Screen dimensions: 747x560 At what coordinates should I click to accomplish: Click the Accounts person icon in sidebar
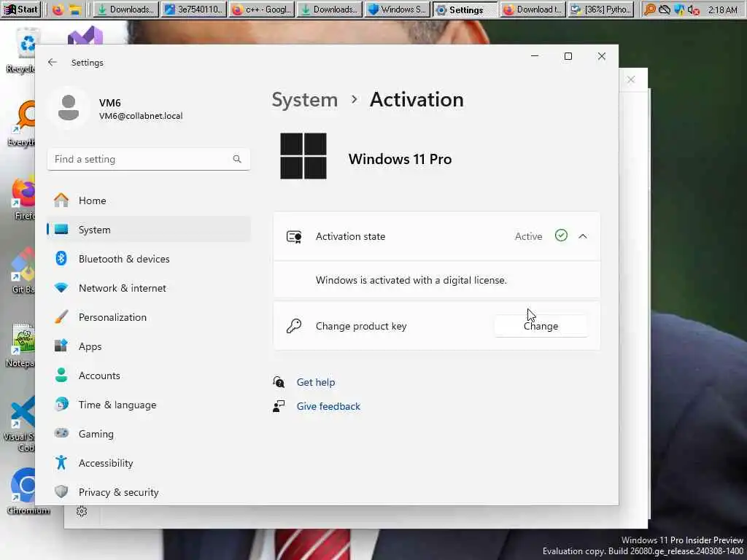[61, 376]
